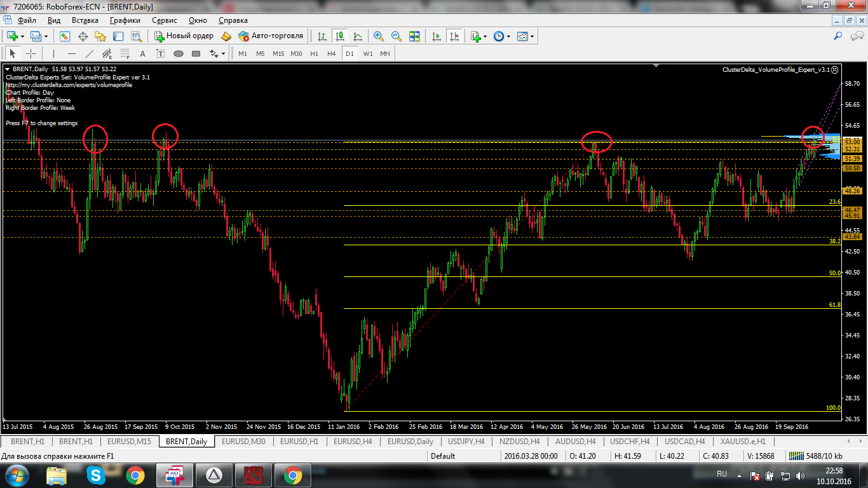Expand the Templates dropdown arrow
Screen dimensions: 868x488
pyautogui.click(x=532, y=36)
